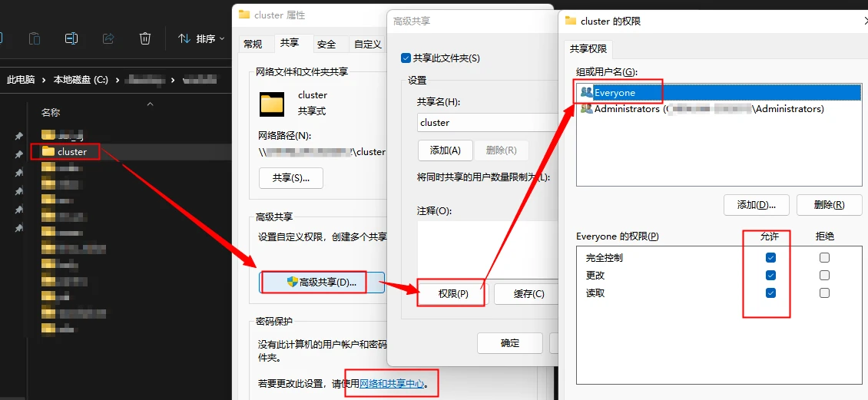Click the 共享(S)... button
This screenshot has height=400, width=868.
[291, 178]
